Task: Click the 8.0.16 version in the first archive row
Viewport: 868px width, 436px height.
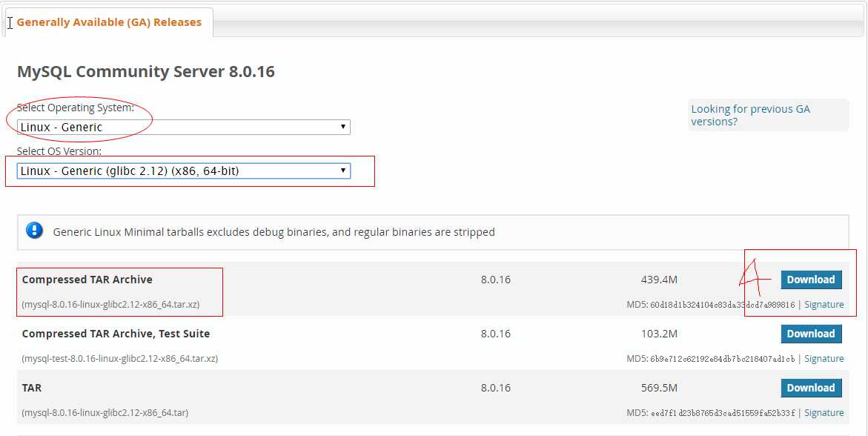Action: point(495,280)
